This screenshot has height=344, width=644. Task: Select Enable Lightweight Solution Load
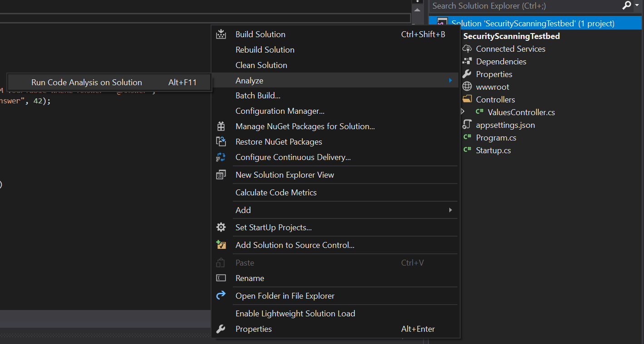click(x=295, y=314)
